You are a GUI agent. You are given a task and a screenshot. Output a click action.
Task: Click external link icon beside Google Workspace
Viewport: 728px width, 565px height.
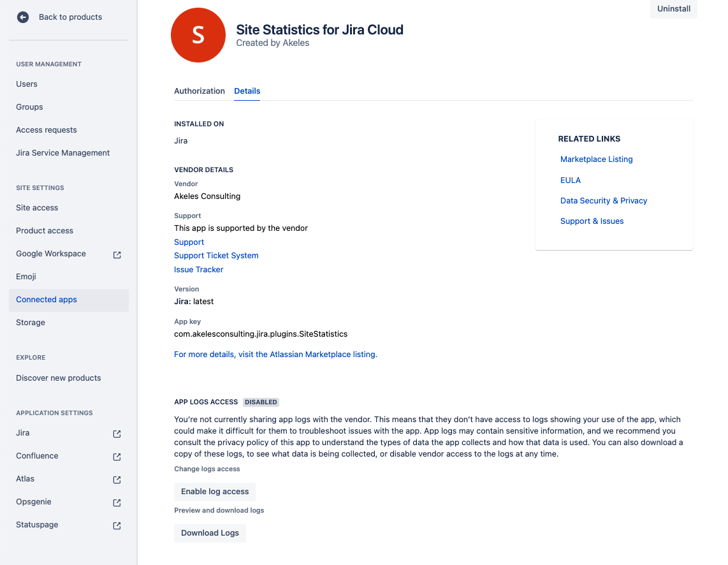coord(117,254)
